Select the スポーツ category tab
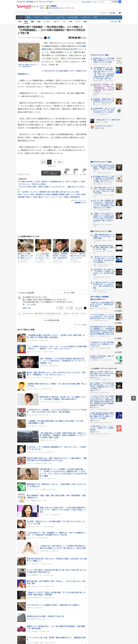This screenshot has width=138, height=644. [x=56, y=22]
